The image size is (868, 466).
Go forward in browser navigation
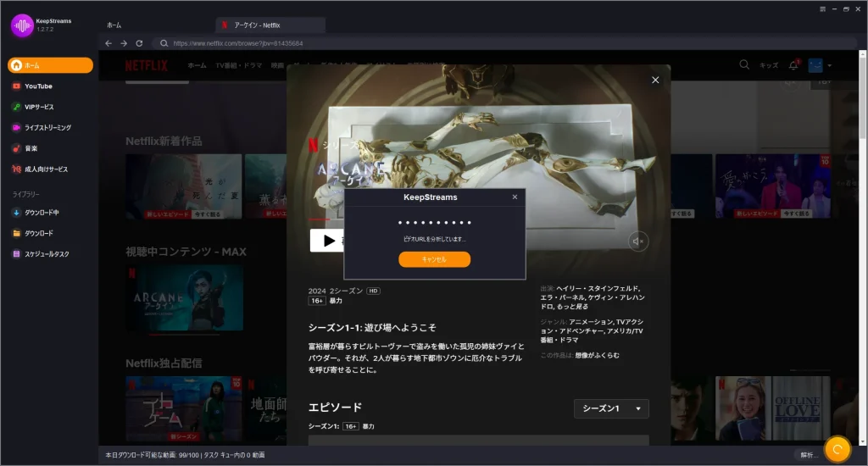click(x=124, y=43)
